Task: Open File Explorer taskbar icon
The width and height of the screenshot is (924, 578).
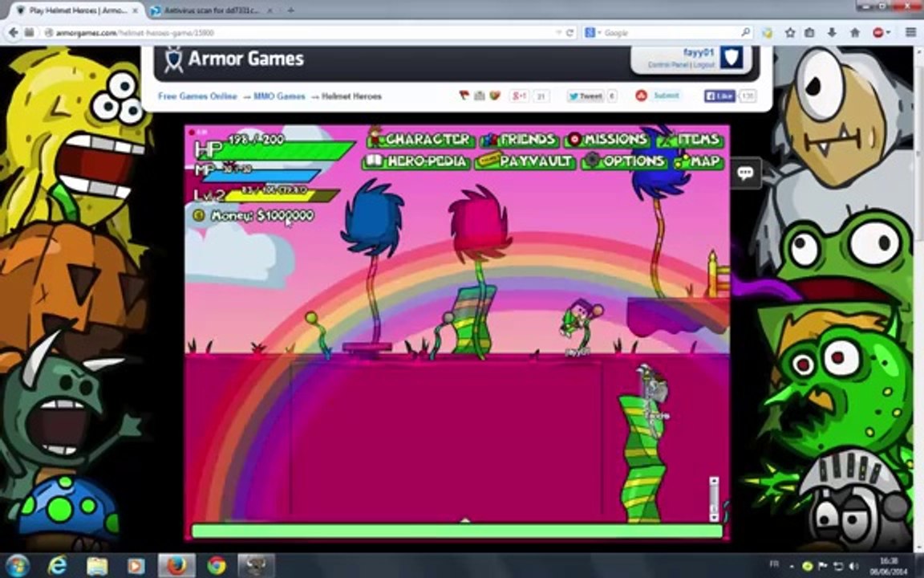Action: 97,566
